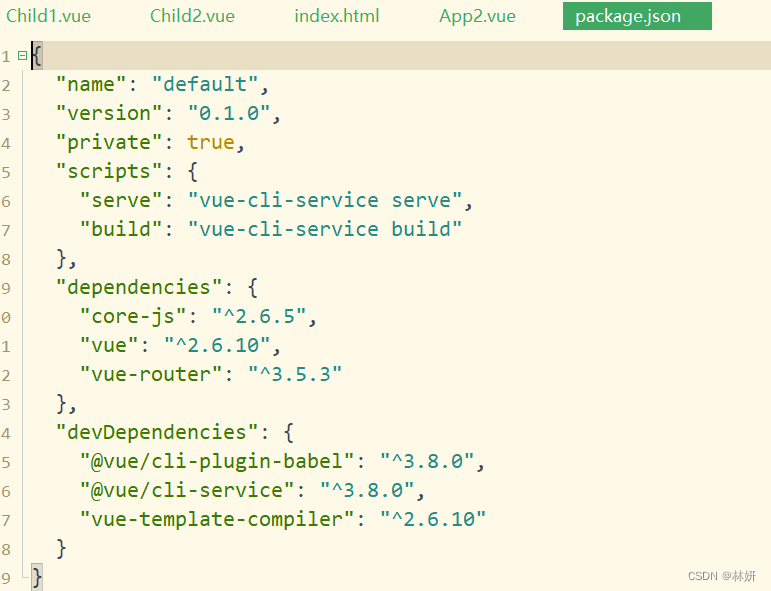Click line number 2 in the gutter
Viewport: 771px width, 591px height.
6,85
